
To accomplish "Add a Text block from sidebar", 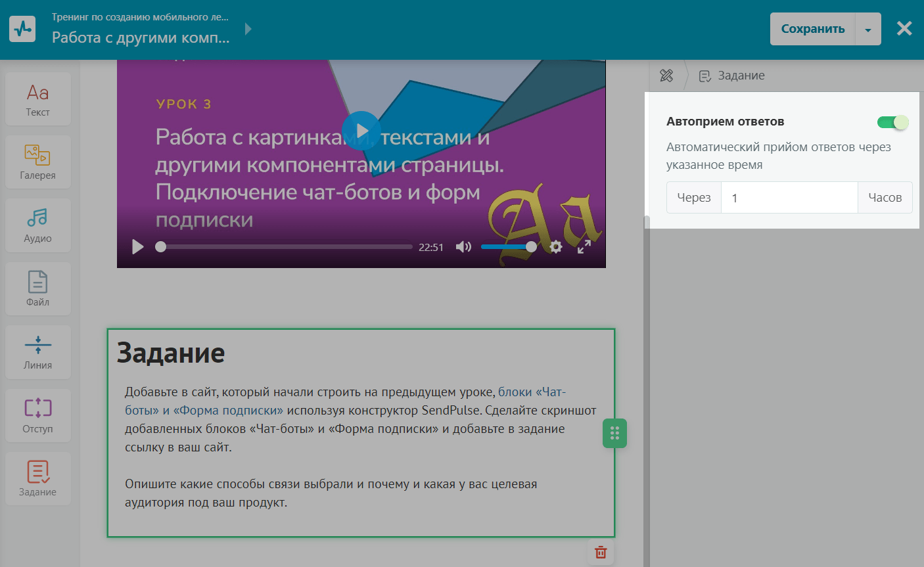I will (37, 99).
